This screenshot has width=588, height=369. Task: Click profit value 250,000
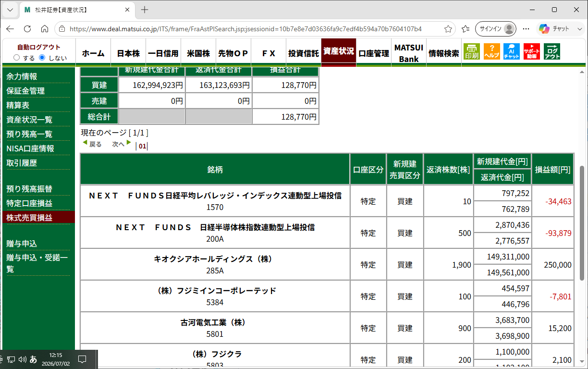(557, 265)
